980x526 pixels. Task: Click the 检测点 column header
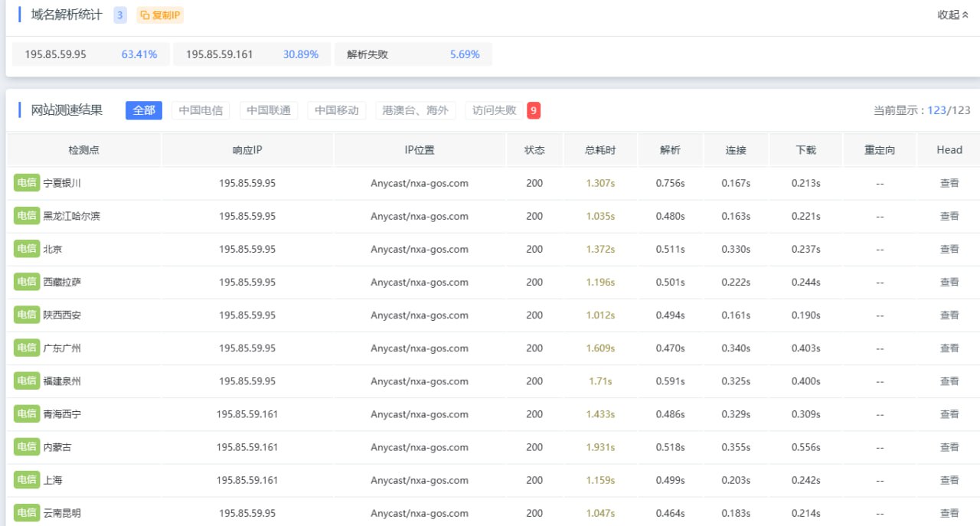[83, 149]
